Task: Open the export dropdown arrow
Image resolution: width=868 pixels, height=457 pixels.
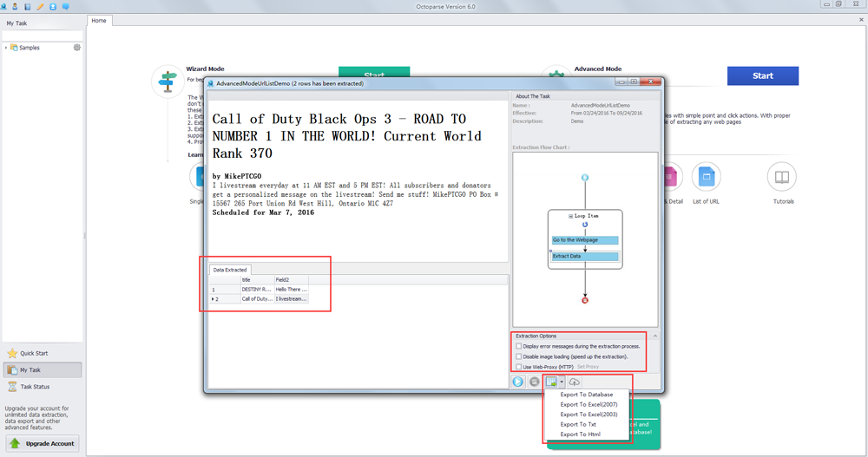Action: 562,382
